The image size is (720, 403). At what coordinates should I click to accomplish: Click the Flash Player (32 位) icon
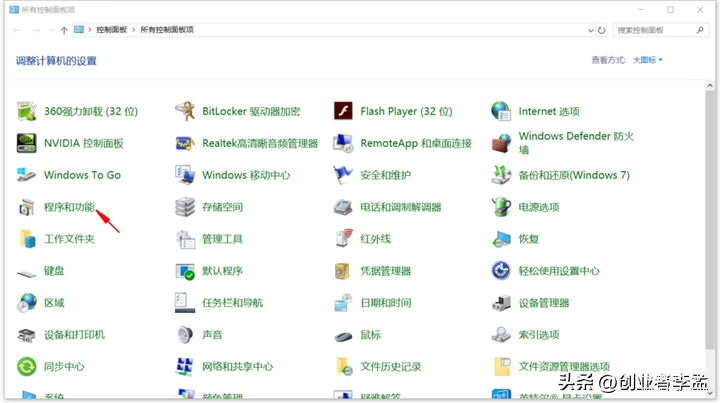tap(343, 111)
